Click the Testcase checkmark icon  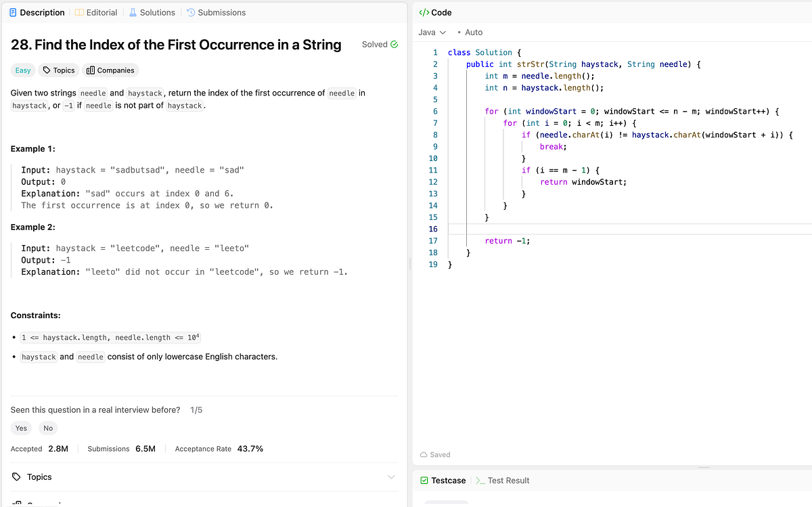coord(423,481)
